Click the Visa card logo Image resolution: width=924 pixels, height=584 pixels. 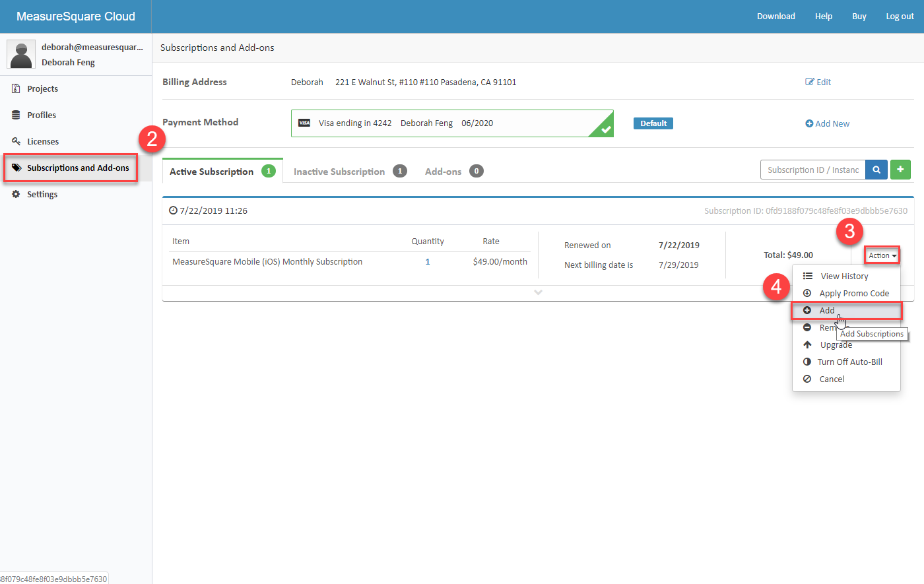tap(304, 123)
